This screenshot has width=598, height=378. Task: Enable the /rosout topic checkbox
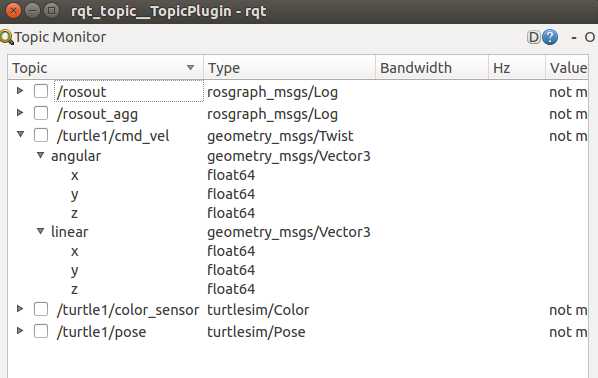point(41,91)
